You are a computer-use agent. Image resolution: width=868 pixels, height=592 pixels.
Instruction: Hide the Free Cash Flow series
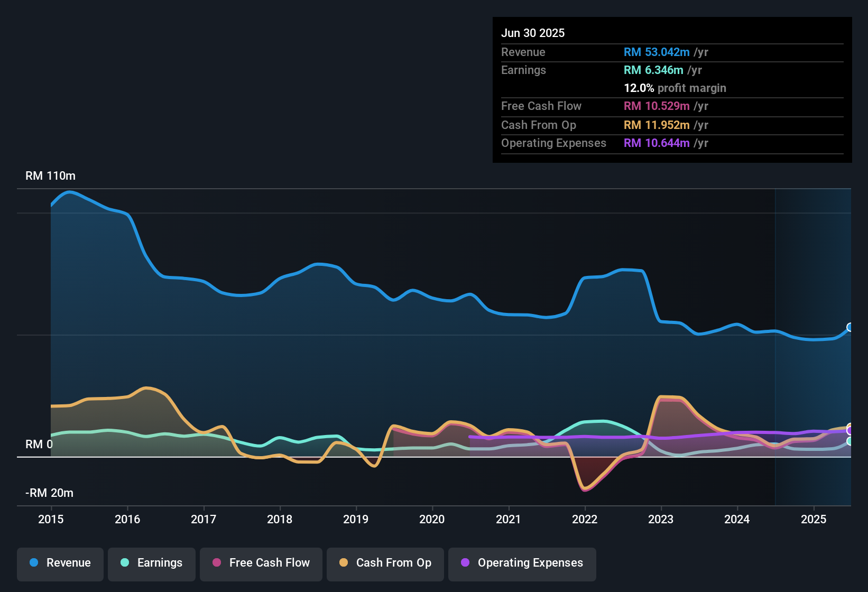[261, 563]
